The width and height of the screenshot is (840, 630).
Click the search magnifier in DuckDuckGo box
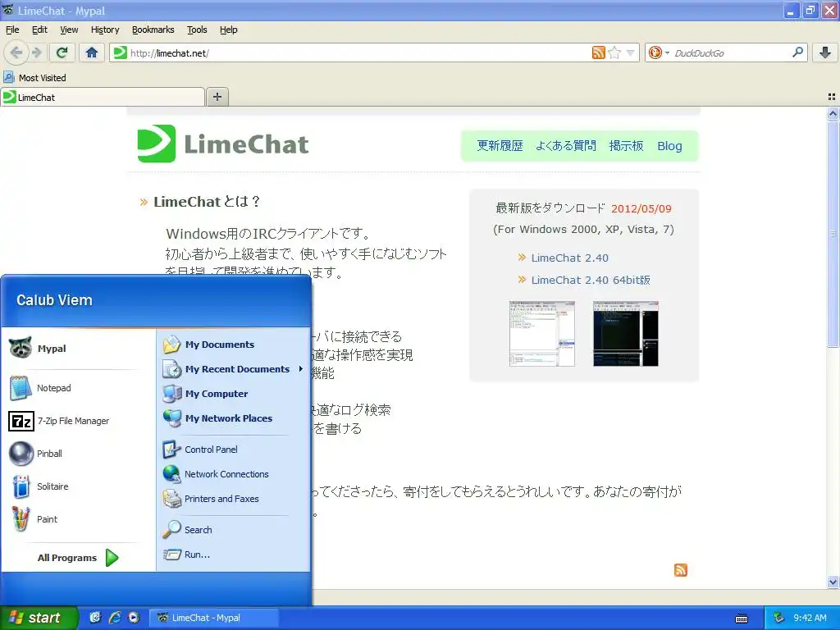[797, 52]
